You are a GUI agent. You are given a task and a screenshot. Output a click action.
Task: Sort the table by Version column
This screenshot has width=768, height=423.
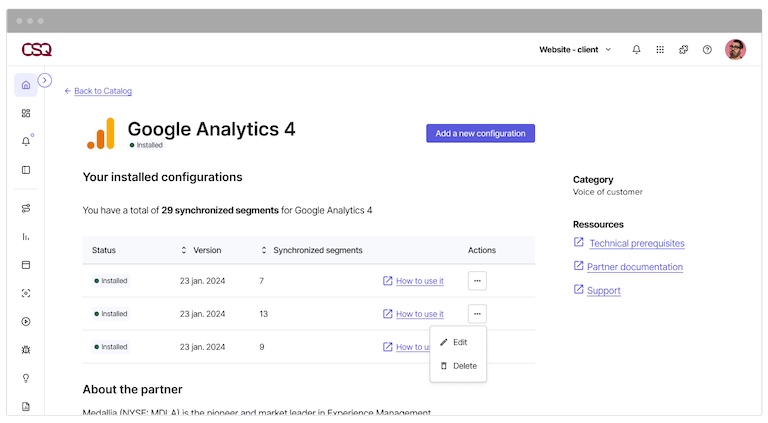click(264, 250)
